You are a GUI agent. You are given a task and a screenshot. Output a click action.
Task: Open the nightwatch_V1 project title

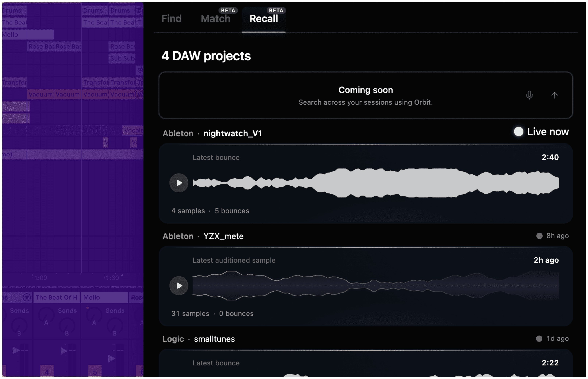(233, 133)
